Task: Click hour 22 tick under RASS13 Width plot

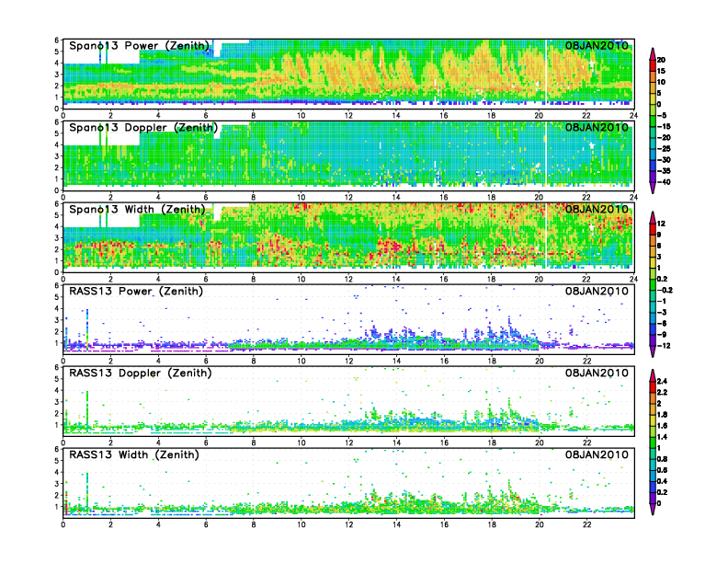Action: (586, 524)
